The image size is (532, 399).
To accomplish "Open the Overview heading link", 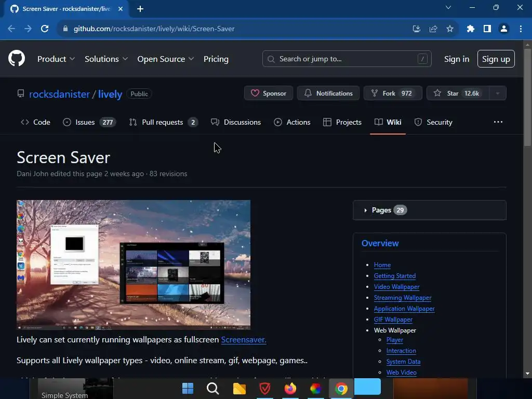I will [380, 243].
